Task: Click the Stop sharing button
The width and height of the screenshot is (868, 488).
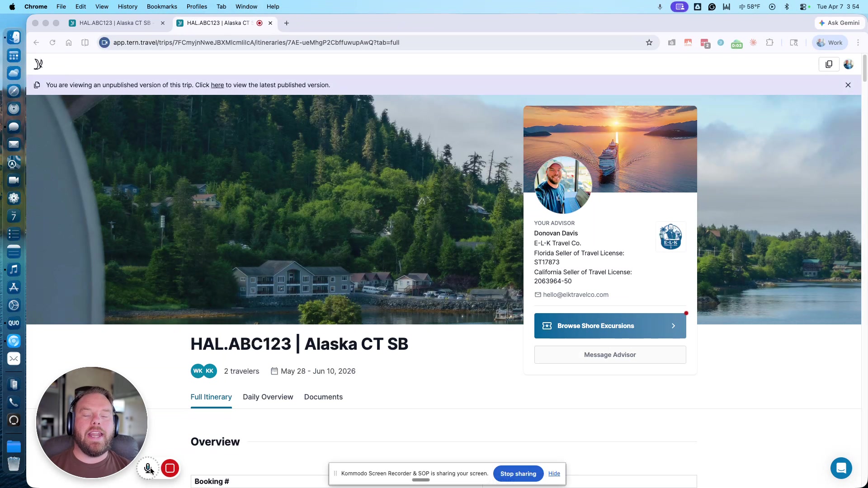Action: click(x=518, y=474)
